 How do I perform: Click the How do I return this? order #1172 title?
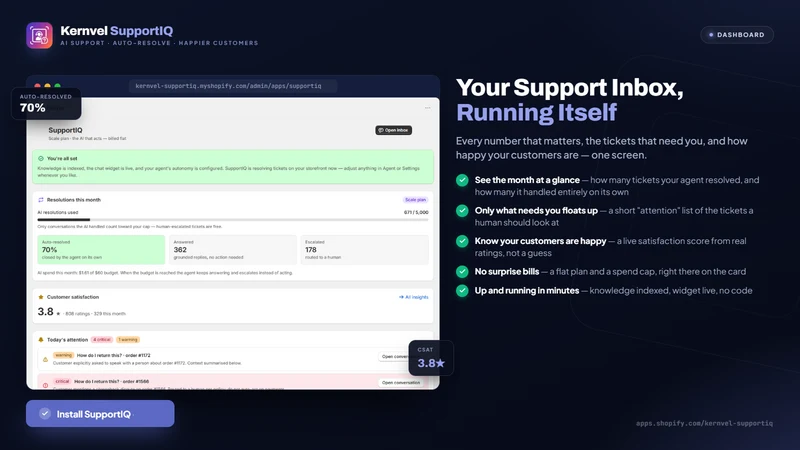(113, 355)
